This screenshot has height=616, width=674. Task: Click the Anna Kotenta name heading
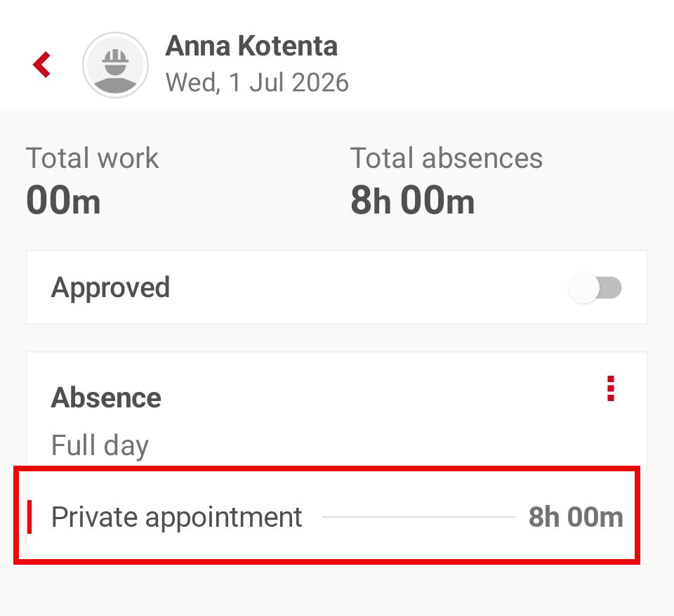(x=251, y=46)
